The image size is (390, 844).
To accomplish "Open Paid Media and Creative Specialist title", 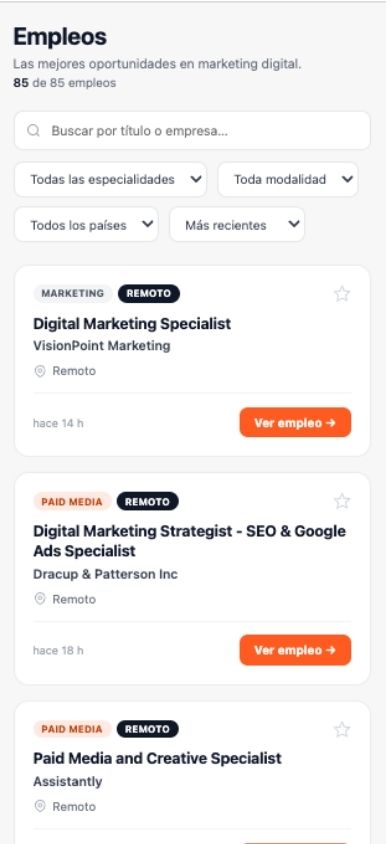I will [x=158, y=758].
